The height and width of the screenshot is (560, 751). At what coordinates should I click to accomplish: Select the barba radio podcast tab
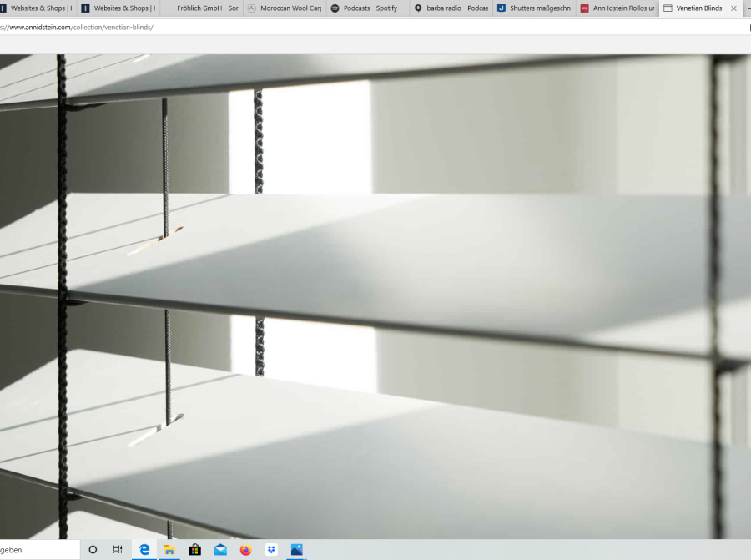click(x=451, y=8)
